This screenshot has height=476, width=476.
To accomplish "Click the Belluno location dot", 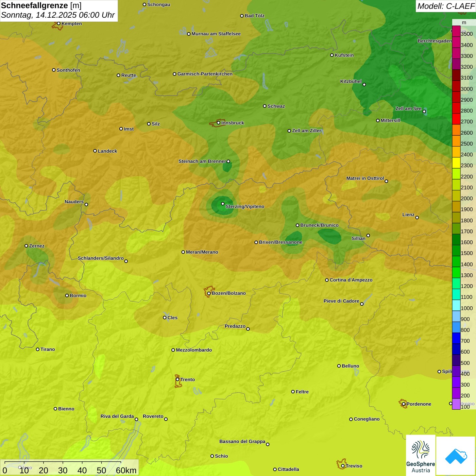I will (x=339, y=366).
